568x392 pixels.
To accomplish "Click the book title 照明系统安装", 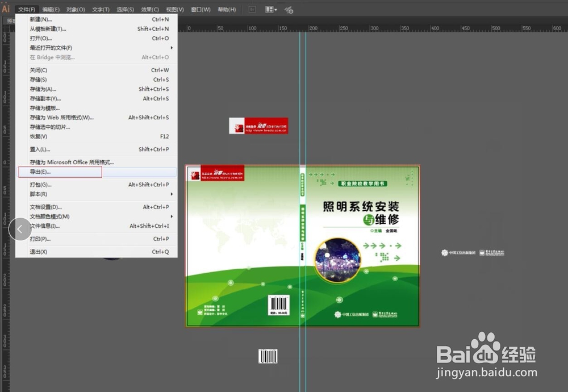I will [x=361, y=206].
